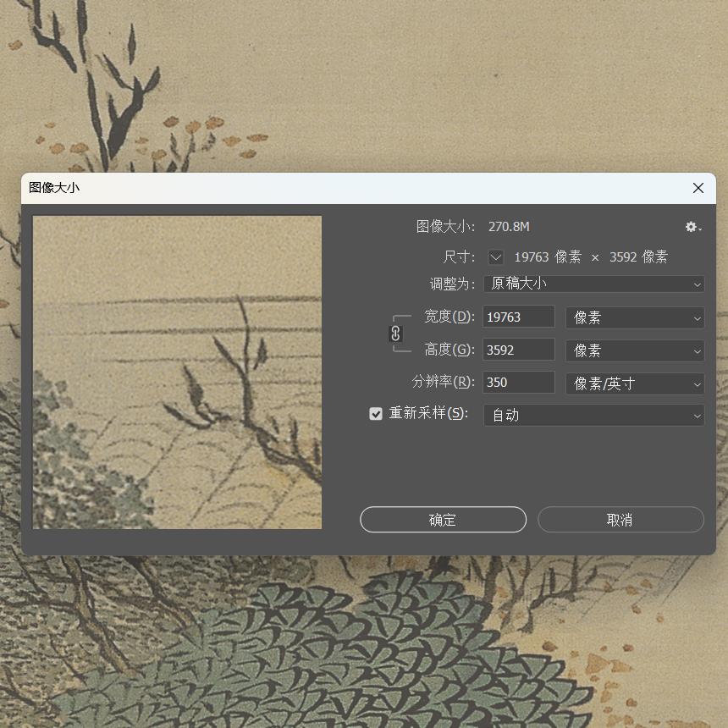
Task: Open the 高度 unit 像素 dropdown
Action: (635, 350)
